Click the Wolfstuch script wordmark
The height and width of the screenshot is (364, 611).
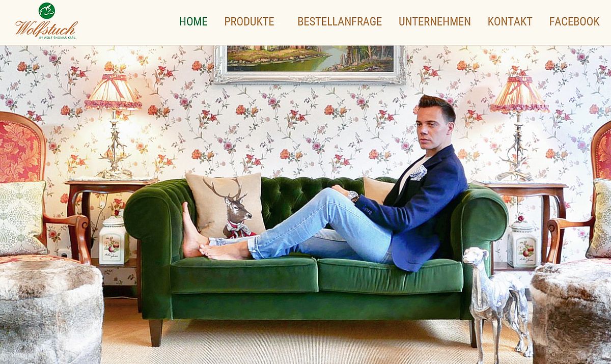click(x=46, y=29)
